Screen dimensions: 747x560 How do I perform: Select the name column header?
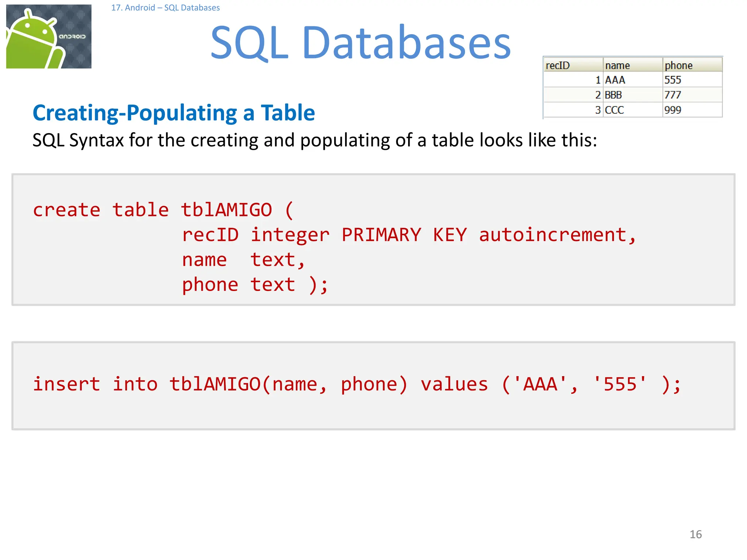tap(632, 65)
